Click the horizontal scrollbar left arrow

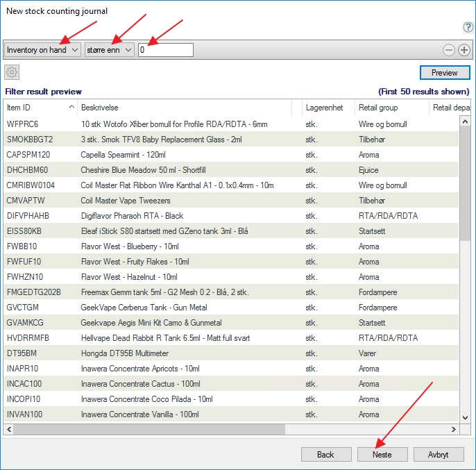tap(8, 429)
